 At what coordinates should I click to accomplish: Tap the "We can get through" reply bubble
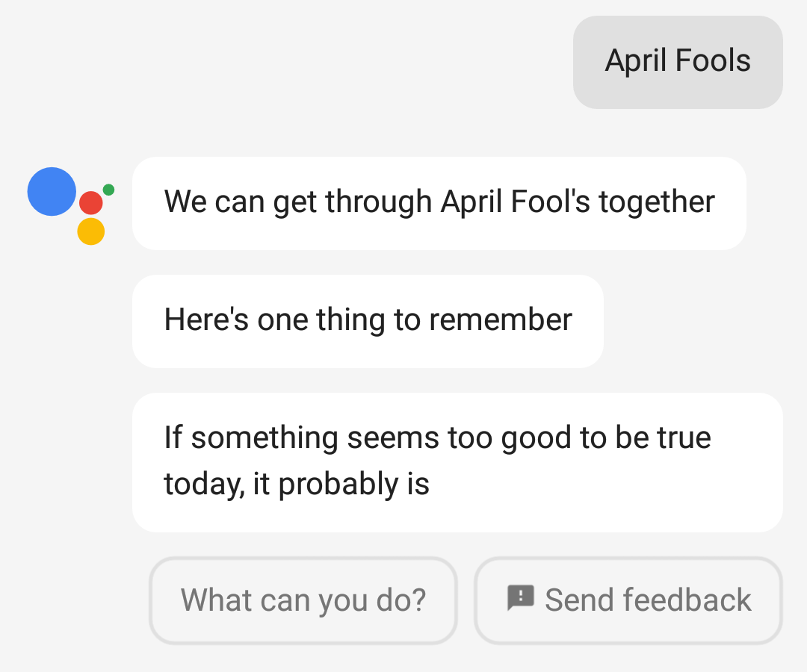click(x=439, y=203)
